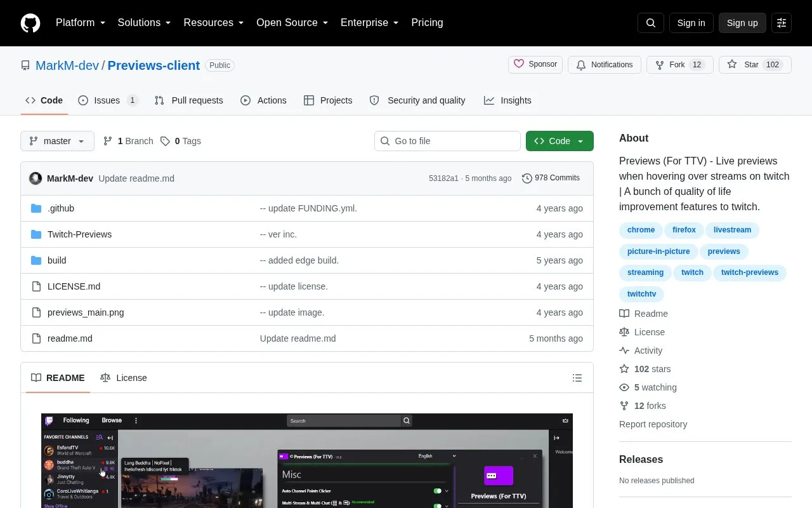
Task: Click the LICENSE.md file icon
Action: [36, 286]
